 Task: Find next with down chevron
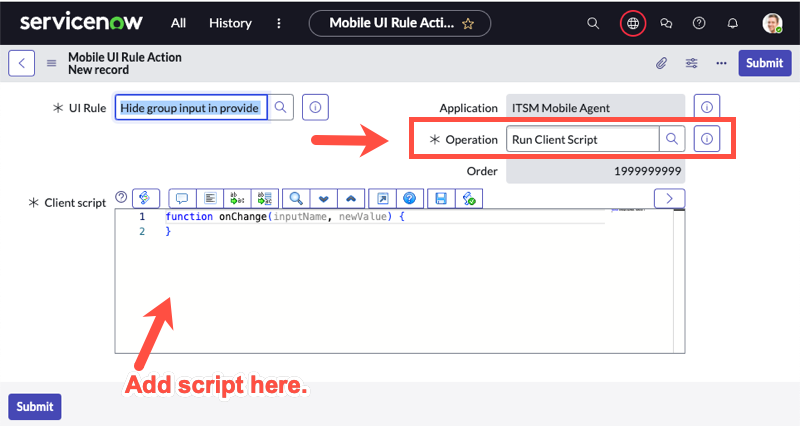[323, 198]
